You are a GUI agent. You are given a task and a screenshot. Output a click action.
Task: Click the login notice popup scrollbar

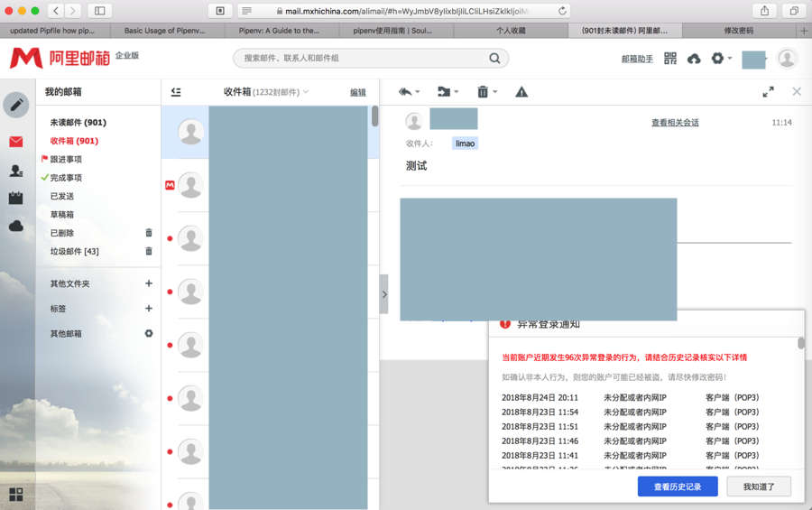pos(800,343)
